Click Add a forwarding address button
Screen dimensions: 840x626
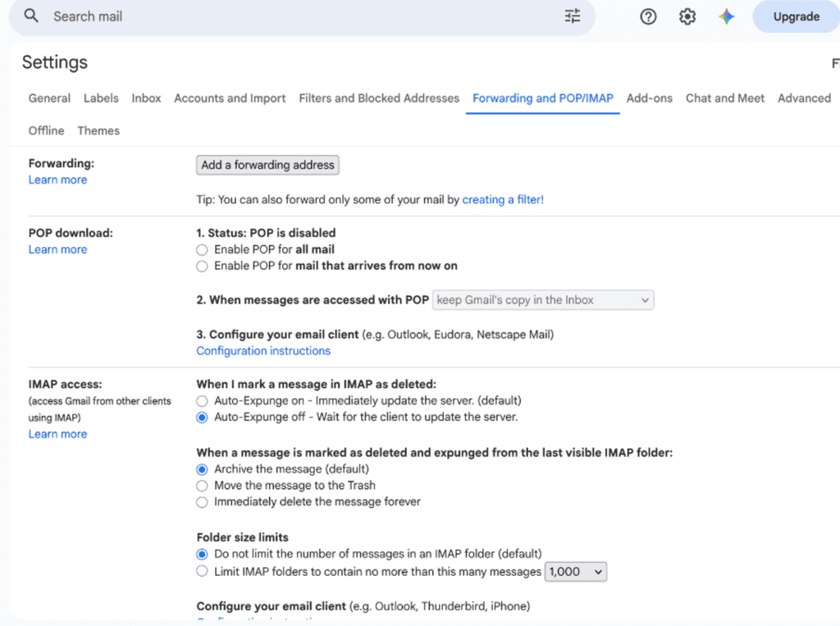click(x=267, y=165)
